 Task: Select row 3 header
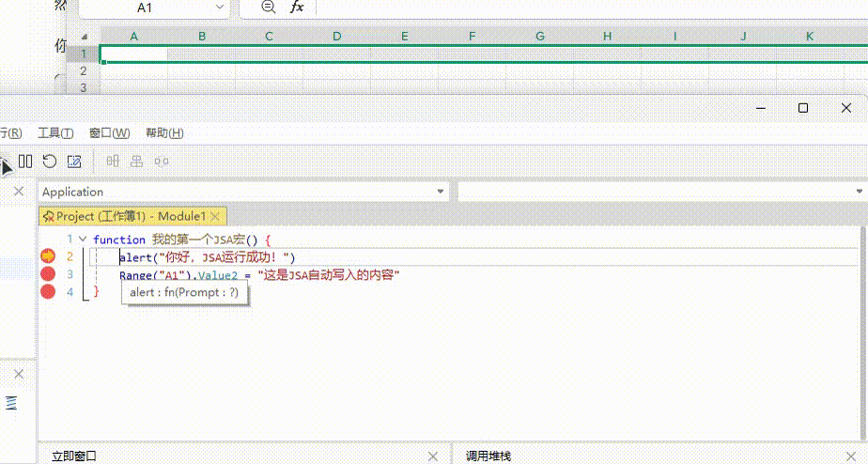pos(84,87)
